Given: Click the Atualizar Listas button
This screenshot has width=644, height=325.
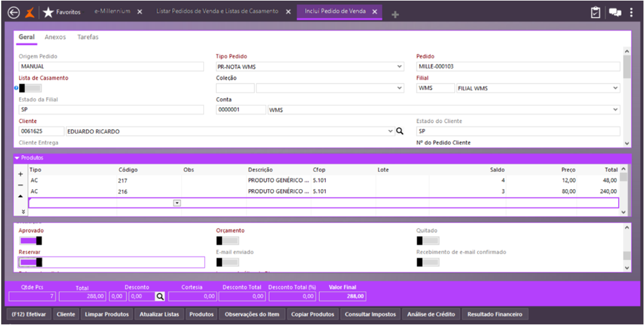Looking at the screenshot, I should pos(159,315).
